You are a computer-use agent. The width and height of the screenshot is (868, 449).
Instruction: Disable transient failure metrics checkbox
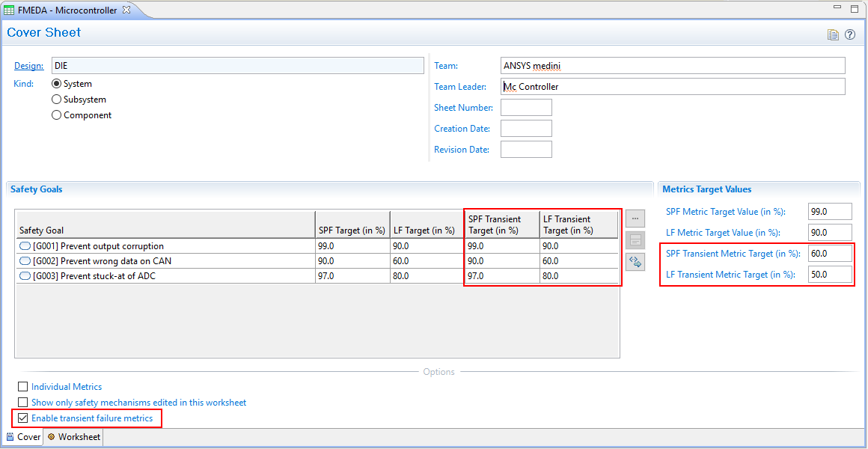(x=23, y=418)
